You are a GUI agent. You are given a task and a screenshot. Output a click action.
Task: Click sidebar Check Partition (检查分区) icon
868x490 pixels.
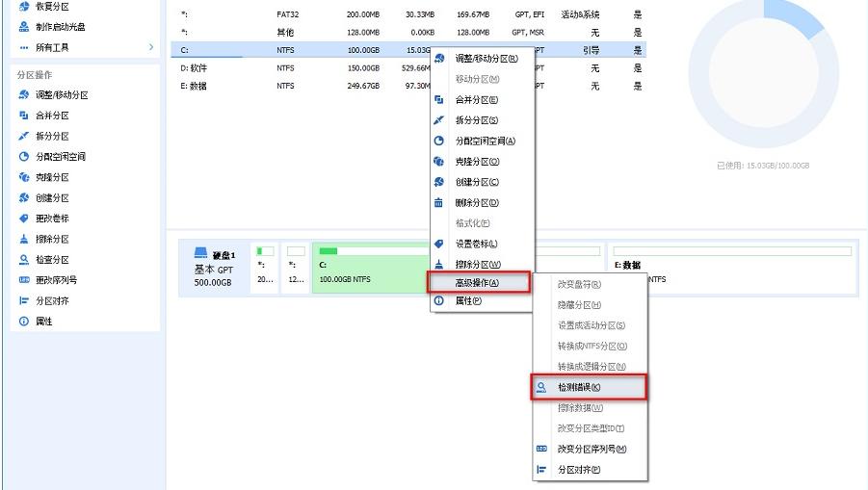click(24, 259)
